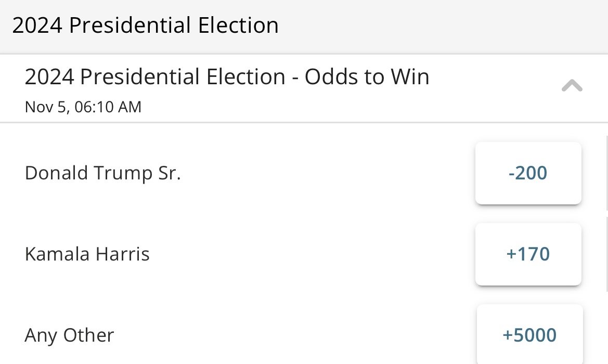Select the -200 odds button
The height and width of the screenshot is (364, 608).
528,173
